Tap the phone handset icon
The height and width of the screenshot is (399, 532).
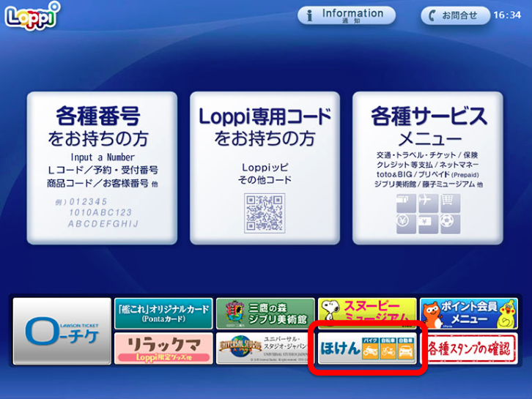tap(432, 15)
